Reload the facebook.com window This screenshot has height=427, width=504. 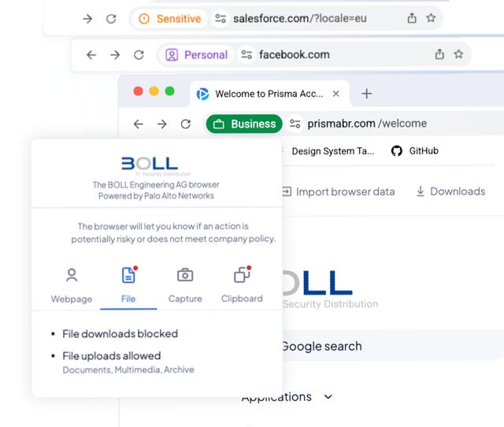click(x=139, y=55)
